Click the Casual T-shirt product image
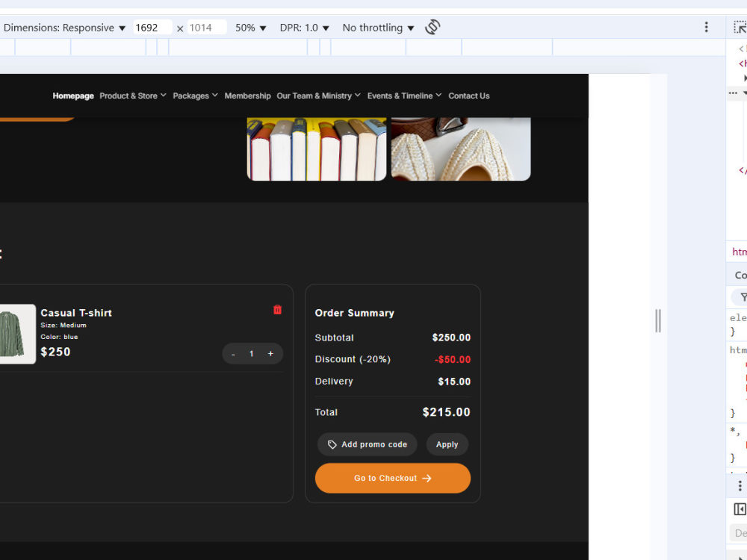Screen dimensions: 747x560 (x=17, y=334)
